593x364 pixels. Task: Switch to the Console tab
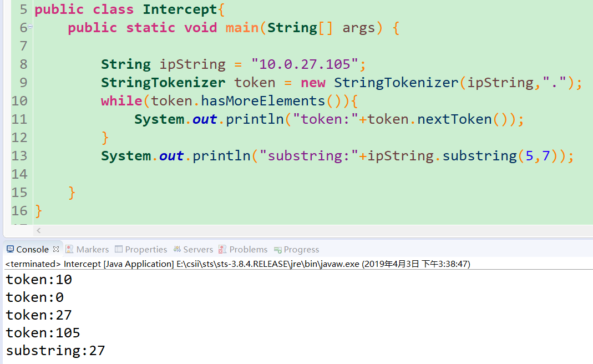point(33,249)
